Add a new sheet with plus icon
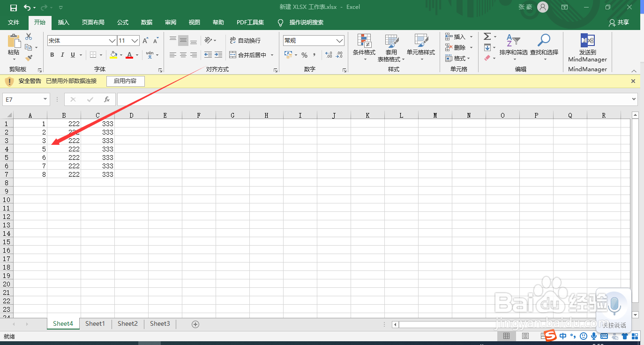This screenshot has width=644, height=345. pos(195,324)
